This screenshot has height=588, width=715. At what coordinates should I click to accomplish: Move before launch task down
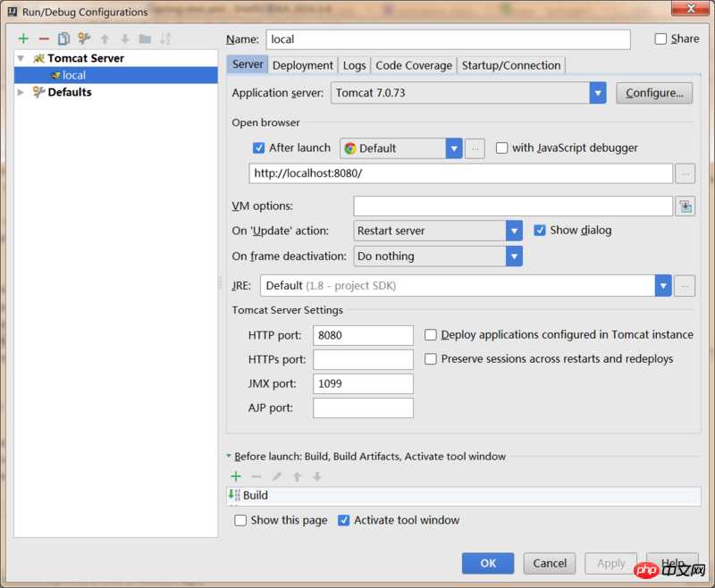click(317, 476)
